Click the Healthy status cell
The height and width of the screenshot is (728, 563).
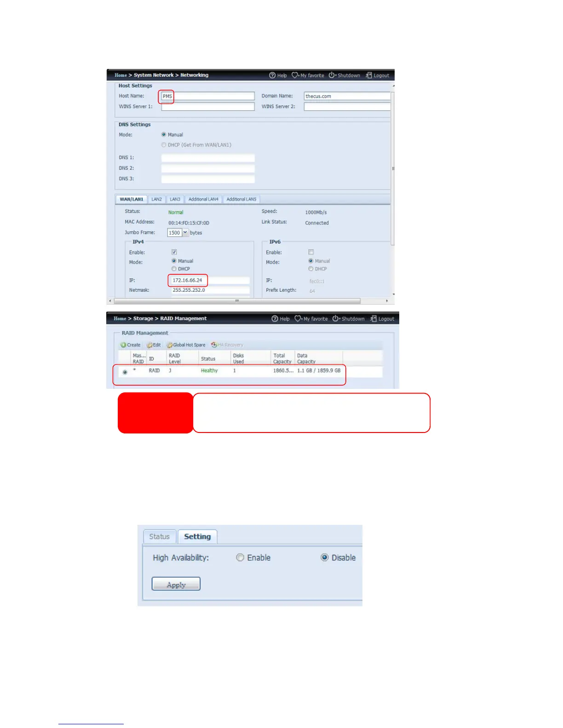(x=209, y=370)
